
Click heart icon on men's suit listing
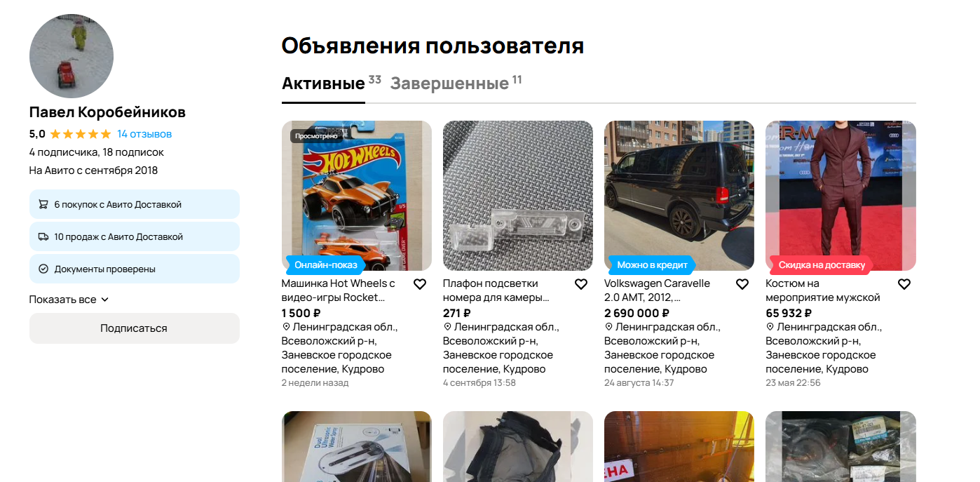[904, 284]
